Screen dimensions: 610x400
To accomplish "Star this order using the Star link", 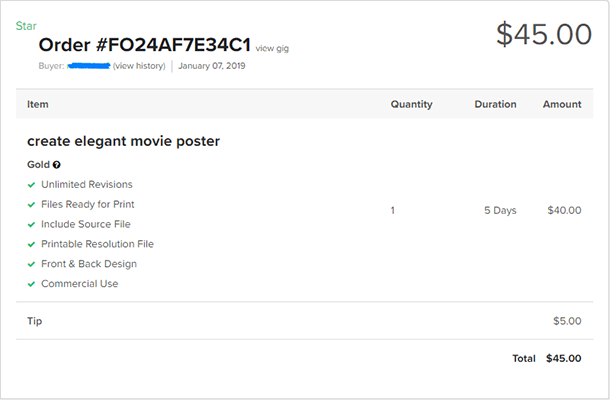I will 26,25.
